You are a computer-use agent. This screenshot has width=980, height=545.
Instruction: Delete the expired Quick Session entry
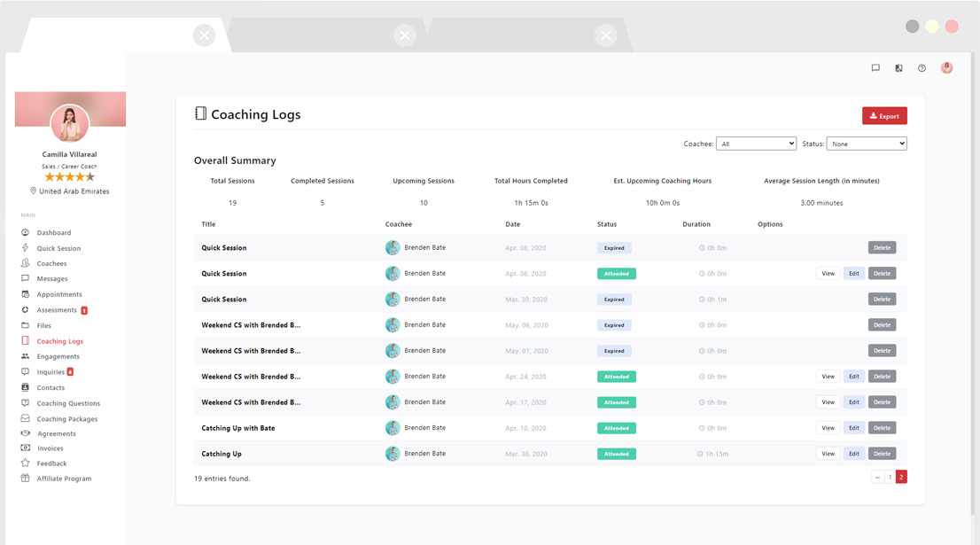coord(882,247)
